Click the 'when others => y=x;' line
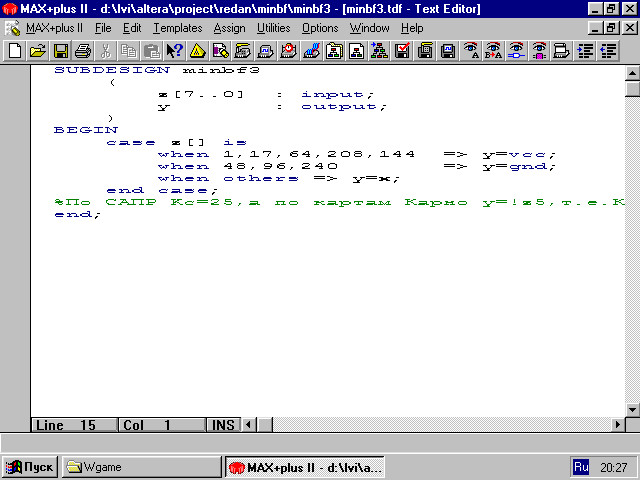Screen dimensions: 640x480 pos(279,178)
